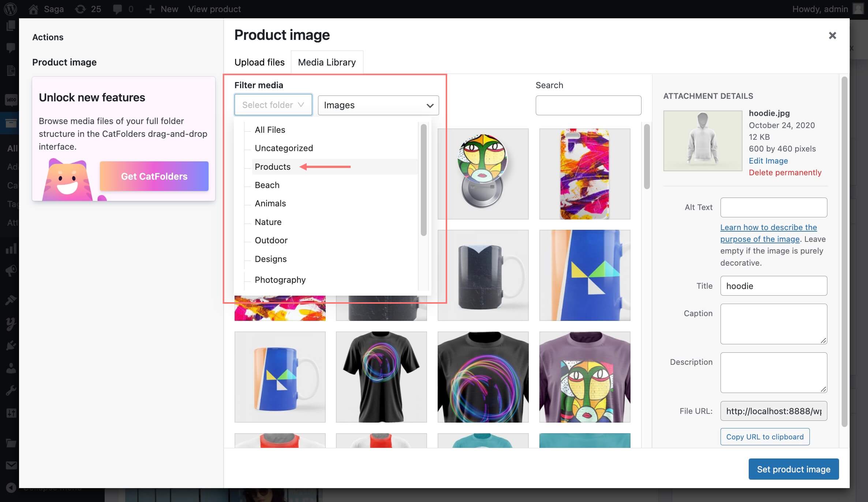Screen dimensions: 868x502
Task: Choose All Files folder
Action: pos(270,130)
